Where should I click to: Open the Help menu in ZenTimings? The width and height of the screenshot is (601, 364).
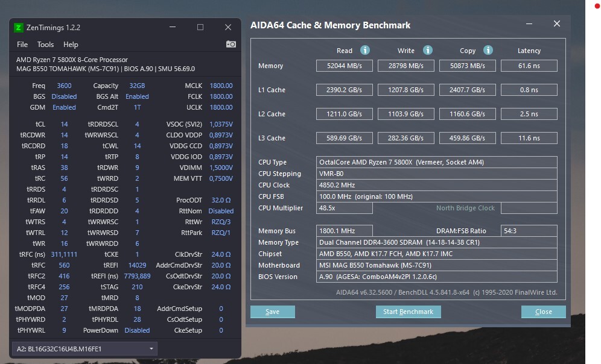[x=71, y=45]
